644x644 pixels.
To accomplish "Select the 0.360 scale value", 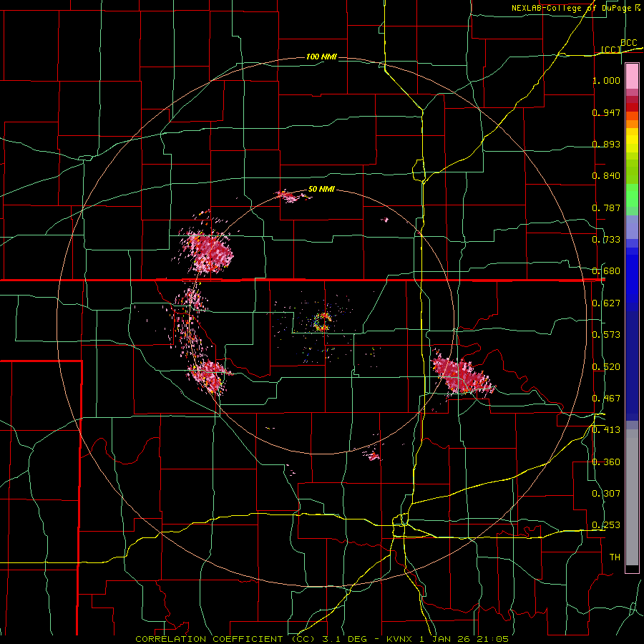I will point(606,462).
